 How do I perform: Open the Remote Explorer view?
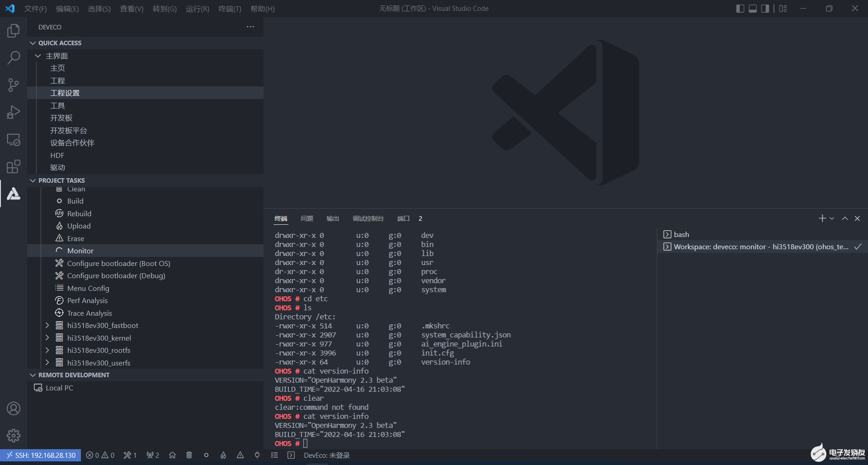coord(14,139)
